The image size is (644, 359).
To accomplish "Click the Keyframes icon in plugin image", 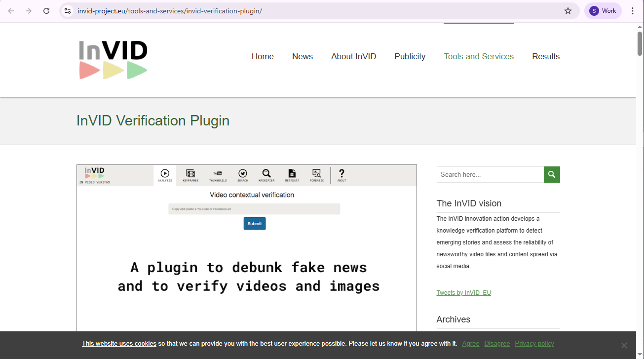I will [x=190, y=175].
